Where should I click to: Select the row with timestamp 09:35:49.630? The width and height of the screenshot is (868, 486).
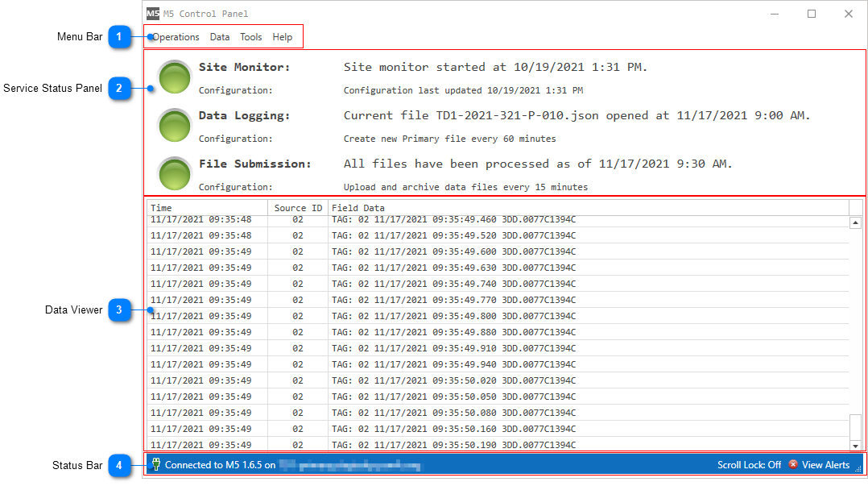tap(498, 268)
